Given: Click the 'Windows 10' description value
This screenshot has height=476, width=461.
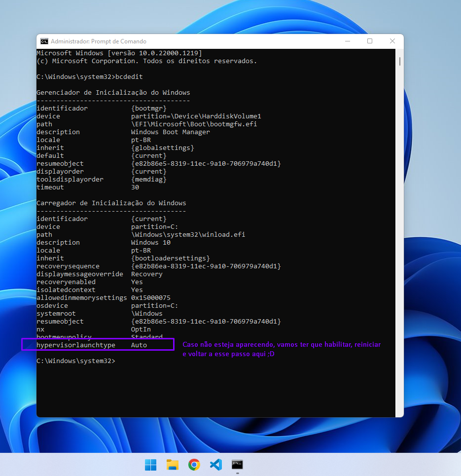Looking at the screenshot, I should (x=151, y=243).
